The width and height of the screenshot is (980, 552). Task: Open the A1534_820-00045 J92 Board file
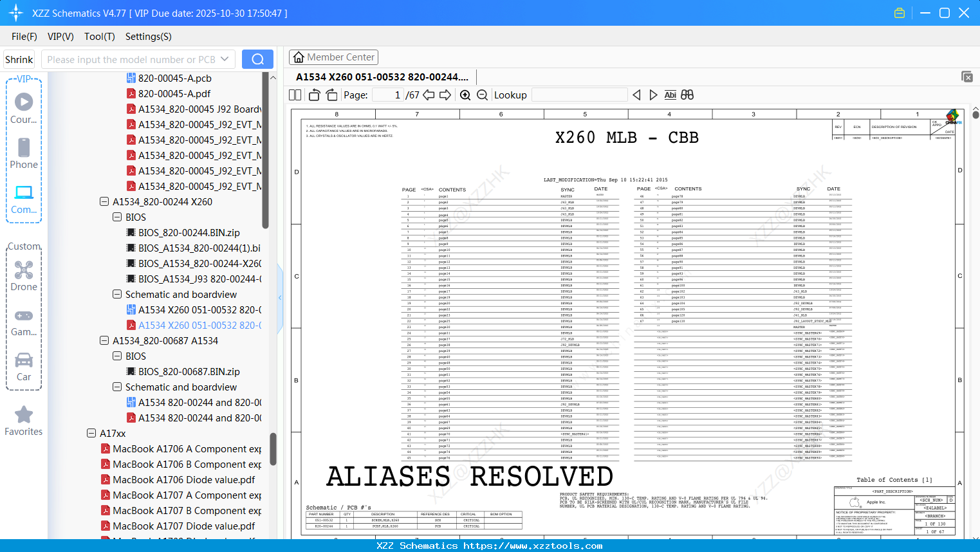pyautogui.click(x=194, y=109)
